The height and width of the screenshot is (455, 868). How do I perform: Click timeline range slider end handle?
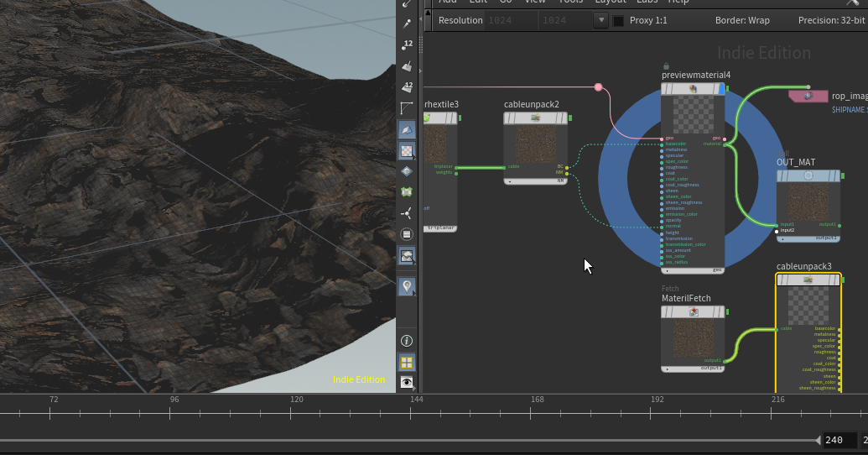click(819, 441)
